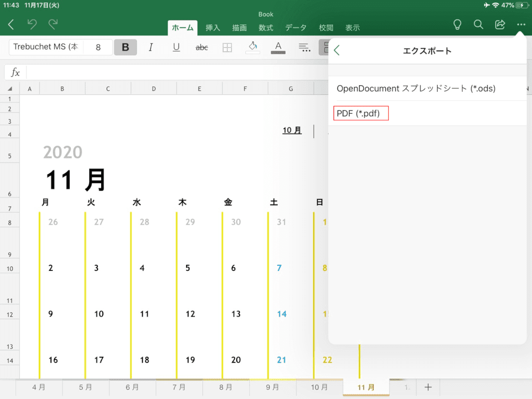Screen dimensions: 532x399
Task: Tap the share icon
Action: click(500, 24)
